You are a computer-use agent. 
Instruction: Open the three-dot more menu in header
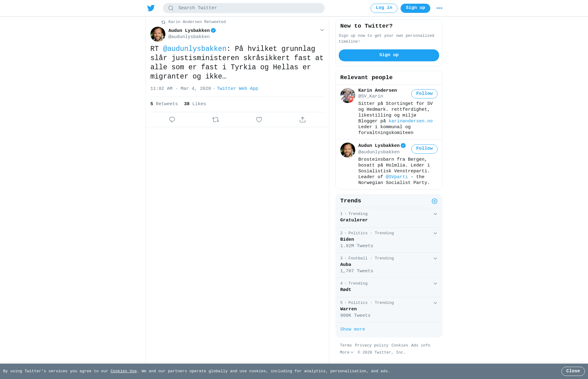pyautogui.click(x=439, y=8)
